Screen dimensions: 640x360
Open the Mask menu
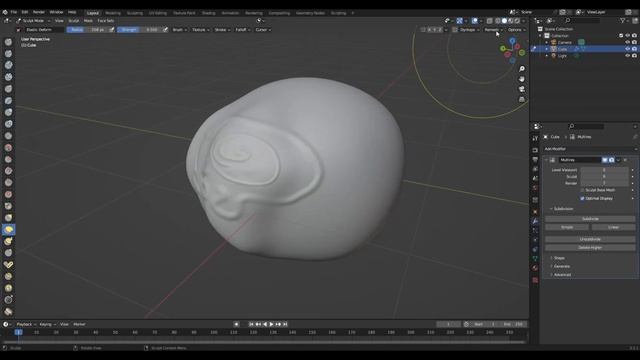88,20
